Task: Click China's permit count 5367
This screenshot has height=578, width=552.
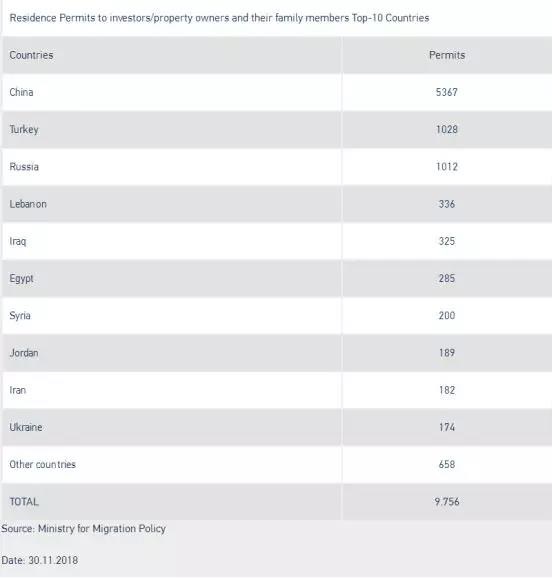Action: click(x=447, y=92)
